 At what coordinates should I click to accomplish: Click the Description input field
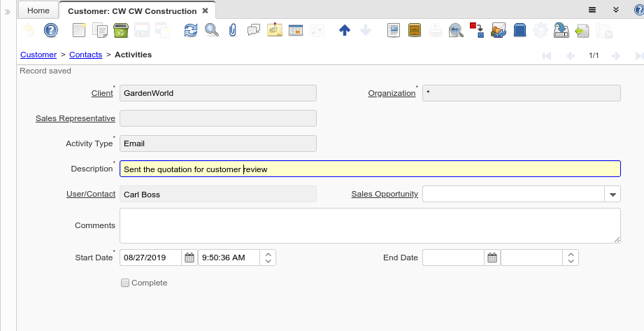click(x=370, y=169)
